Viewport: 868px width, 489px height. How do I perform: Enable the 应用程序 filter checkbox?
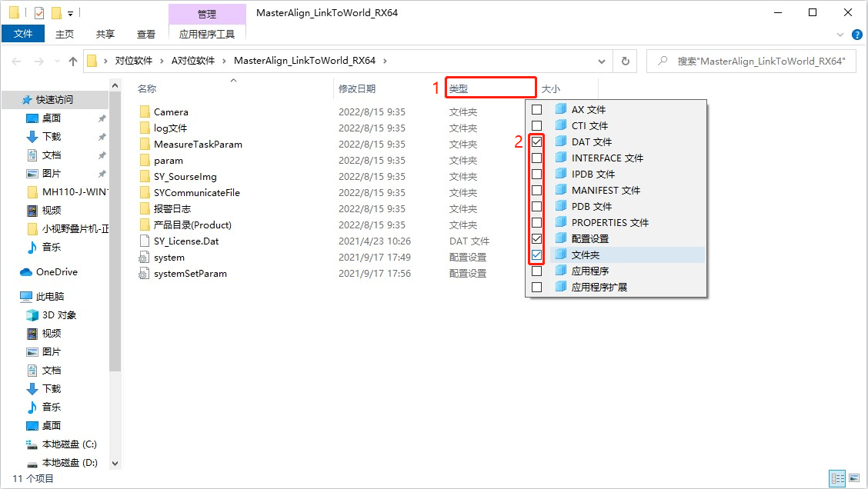pyautogui.click(x=537, y=271)
